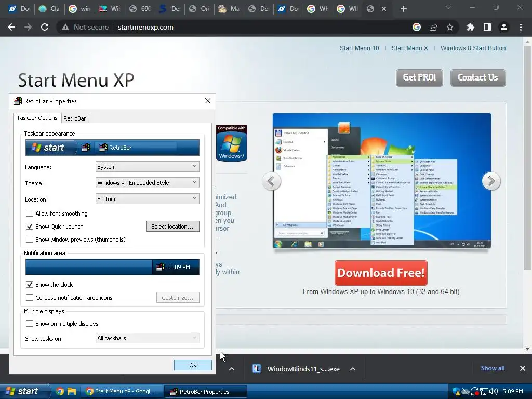Click the Download Free! button

[x=381, y=273]
